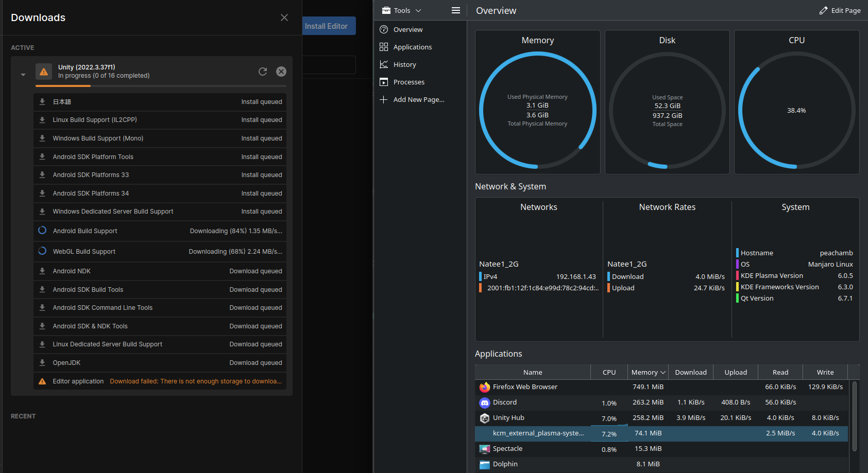Click the Discord application icon
Image resolution: width=868 pixels, height=473 pixels.
484,402
